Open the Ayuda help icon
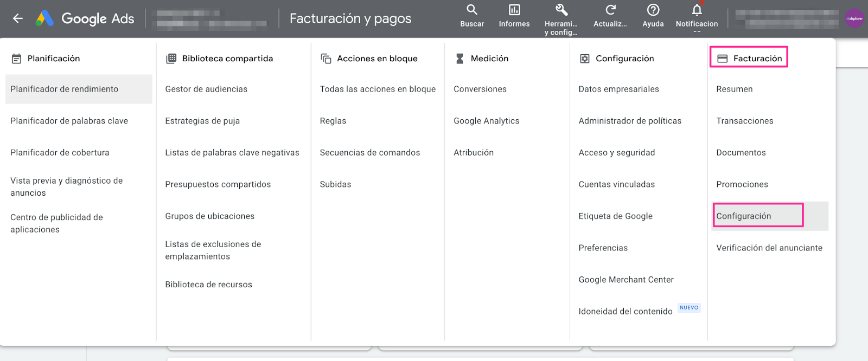 pos(653,10)
